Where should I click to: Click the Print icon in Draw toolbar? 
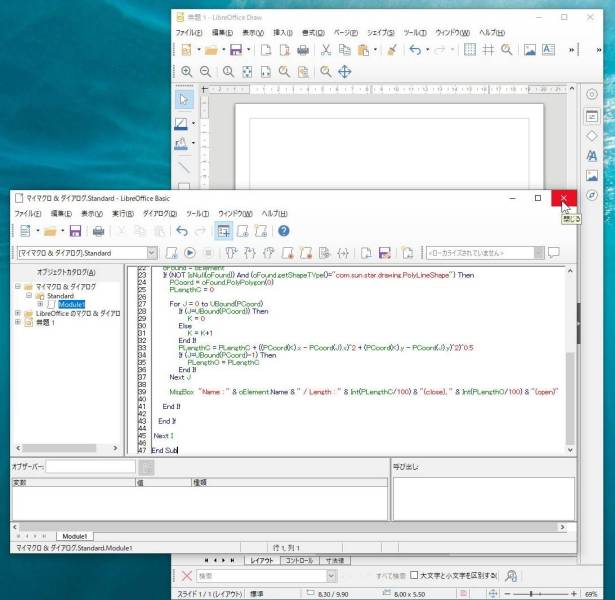click(303, 50)
